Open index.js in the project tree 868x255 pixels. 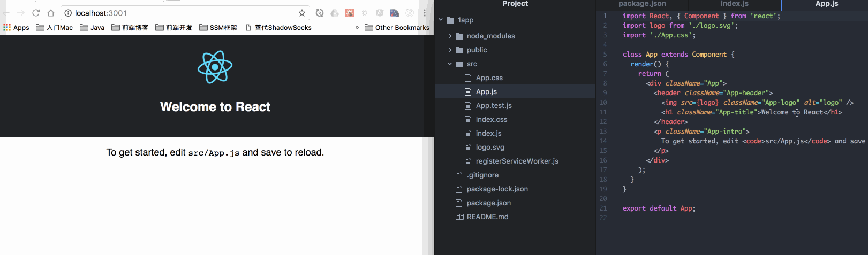coord(489,133)
